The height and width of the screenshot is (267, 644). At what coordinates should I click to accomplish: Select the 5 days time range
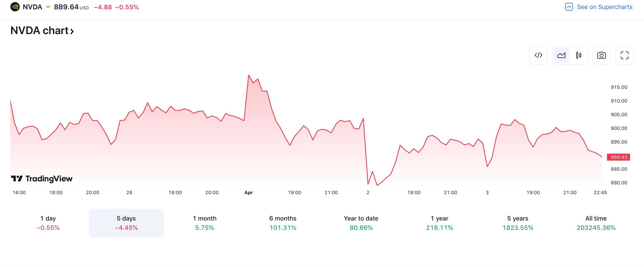tap(126, 223)
